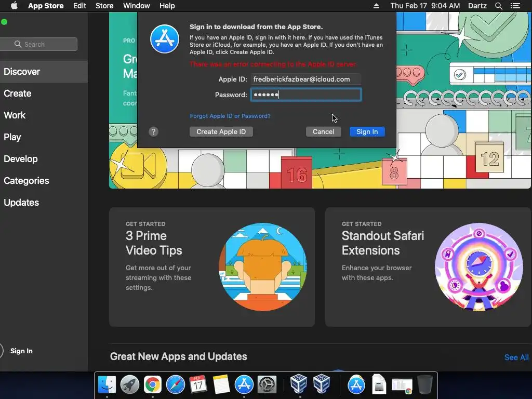Open minimized Chrome window in Dock
The image size is (532, 399).
402,386
